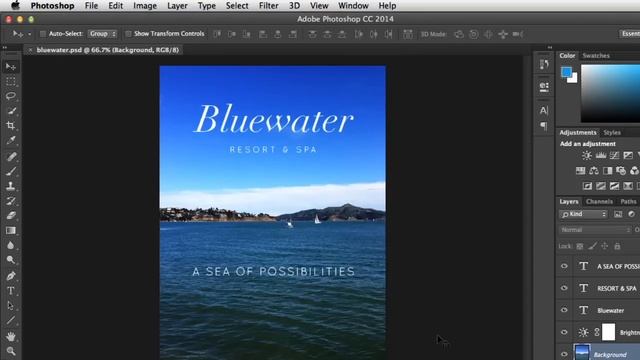Select the Move tool

[11, 67]
